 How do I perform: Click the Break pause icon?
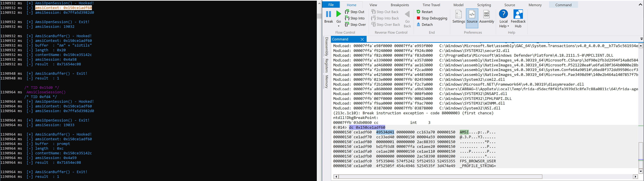point(329,14)
